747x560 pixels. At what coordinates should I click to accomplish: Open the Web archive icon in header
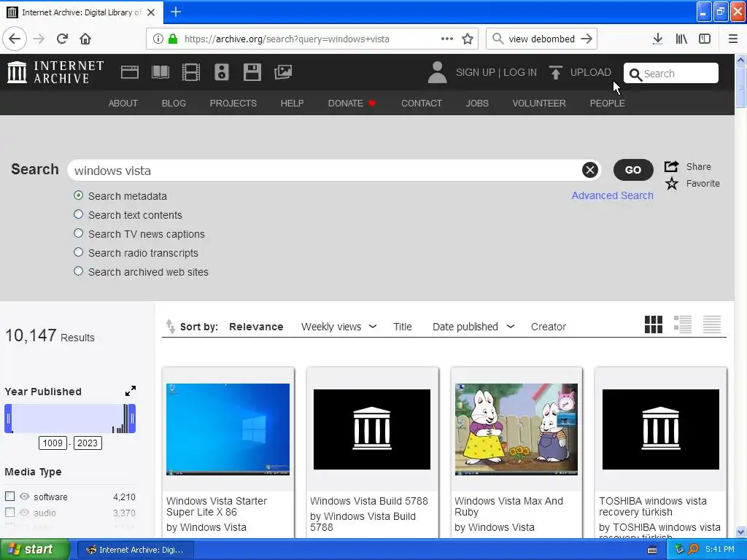pos(130,72)
